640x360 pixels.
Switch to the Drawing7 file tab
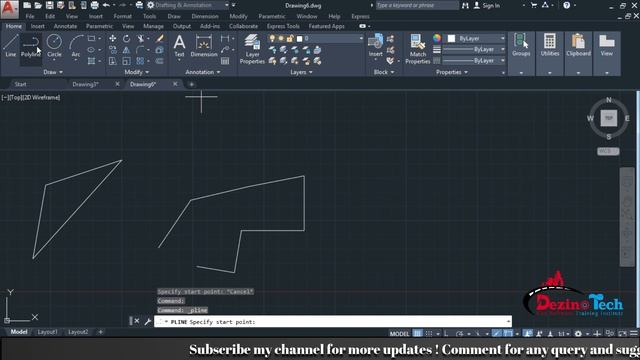tap(86, 84)
